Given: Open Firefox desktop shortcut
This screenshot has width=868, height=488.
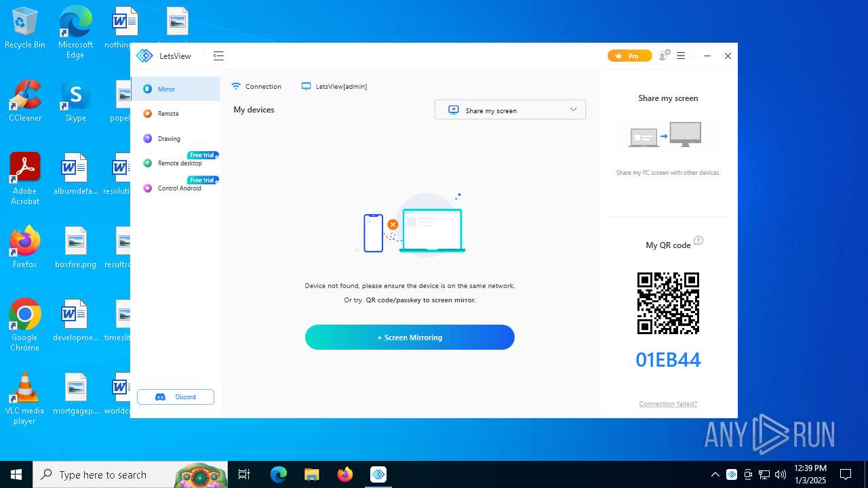Looking at the screenshot, I should pyautogui.click(x=25, y=247).
